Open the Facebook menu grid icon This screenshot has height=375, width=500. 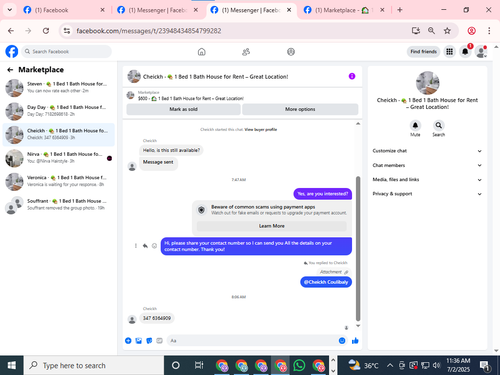point(449,52)
